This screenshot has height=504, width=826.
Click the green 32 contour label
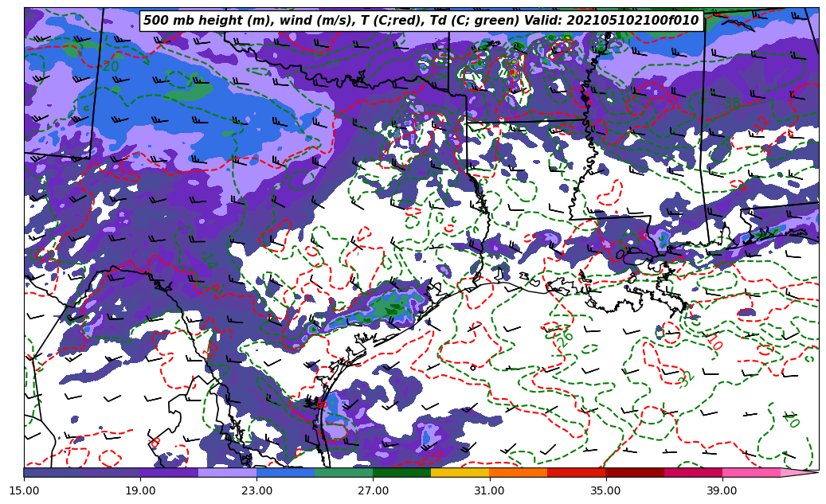pos(686,378)
